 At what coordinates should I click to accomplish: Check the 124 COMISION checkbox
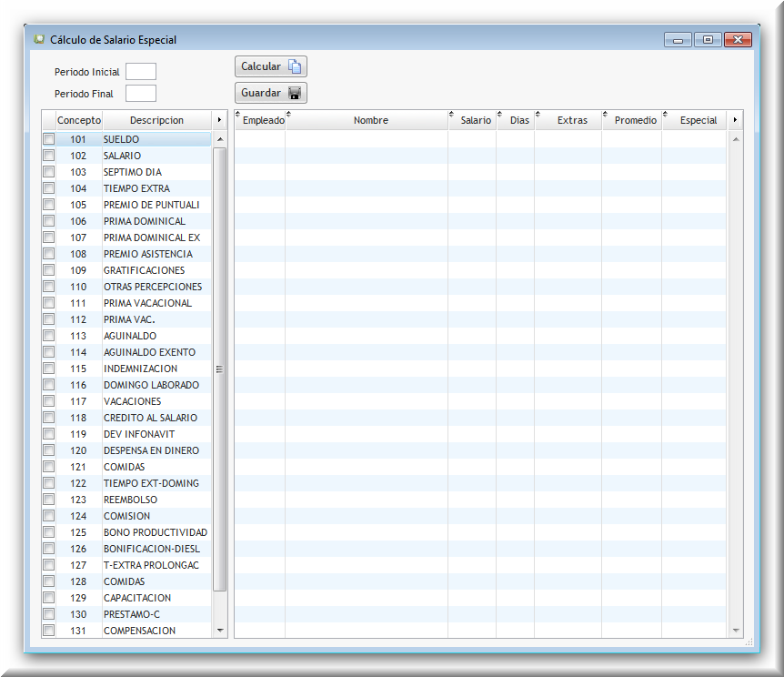click(48, 516)
